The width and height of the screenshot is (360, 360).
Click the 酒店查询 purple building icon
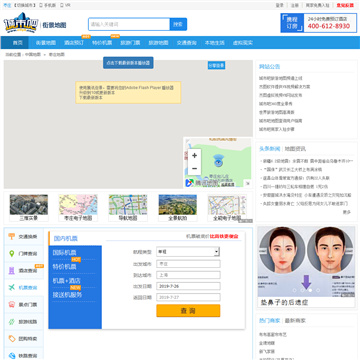[12, 271]
